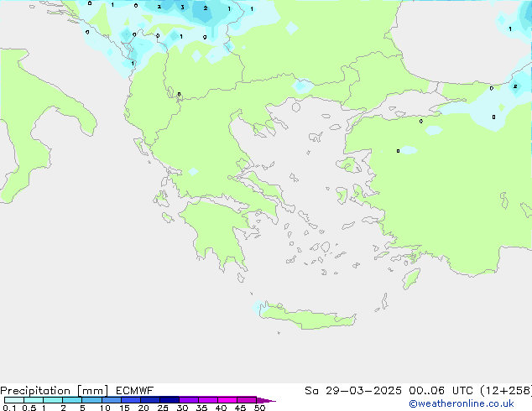This screenshot has height=411, width=532.
Task: Click the '(12+258)' forecast offset text
Action: tap(506, 391)
